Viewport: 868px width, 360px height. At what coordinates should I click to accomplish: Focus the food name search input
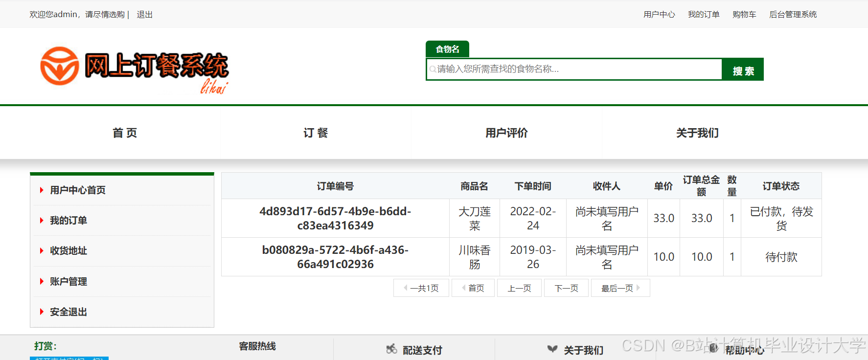click(x=574, y=69)
